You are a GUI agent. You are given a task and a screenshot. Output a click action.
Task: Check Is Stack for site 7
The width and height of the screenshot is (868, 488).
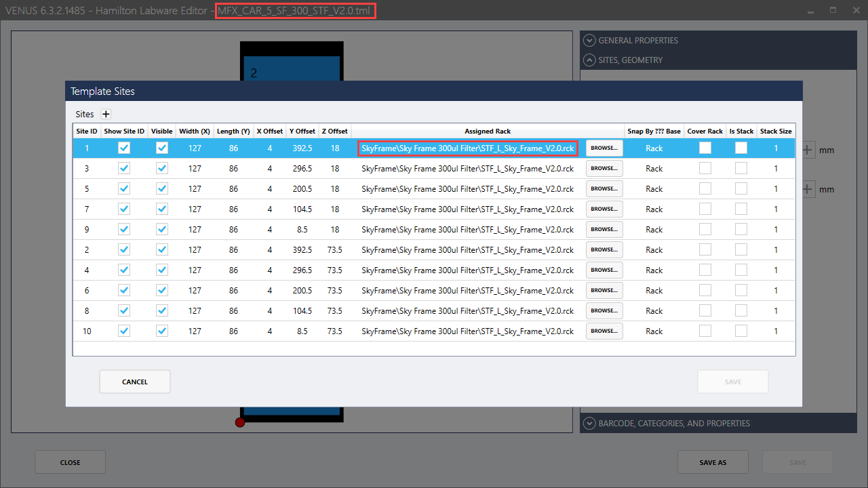(741, 209)
